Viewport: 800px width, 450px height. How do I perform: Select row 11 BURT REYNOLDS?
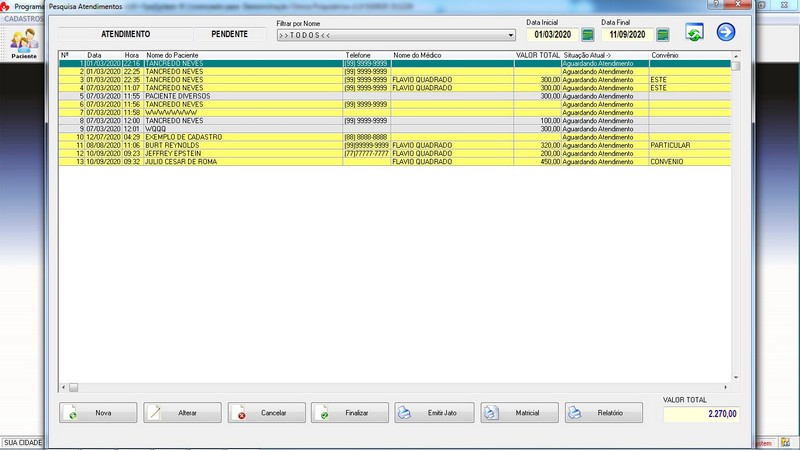point(395,145)
